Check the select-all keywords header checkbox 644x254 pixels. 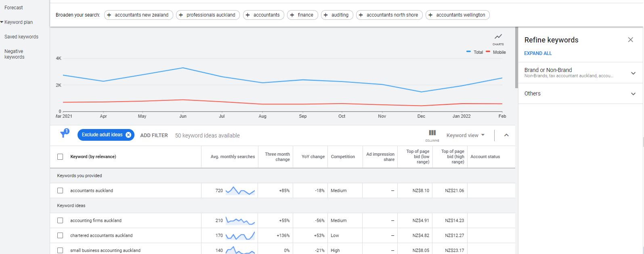(60, 157)
